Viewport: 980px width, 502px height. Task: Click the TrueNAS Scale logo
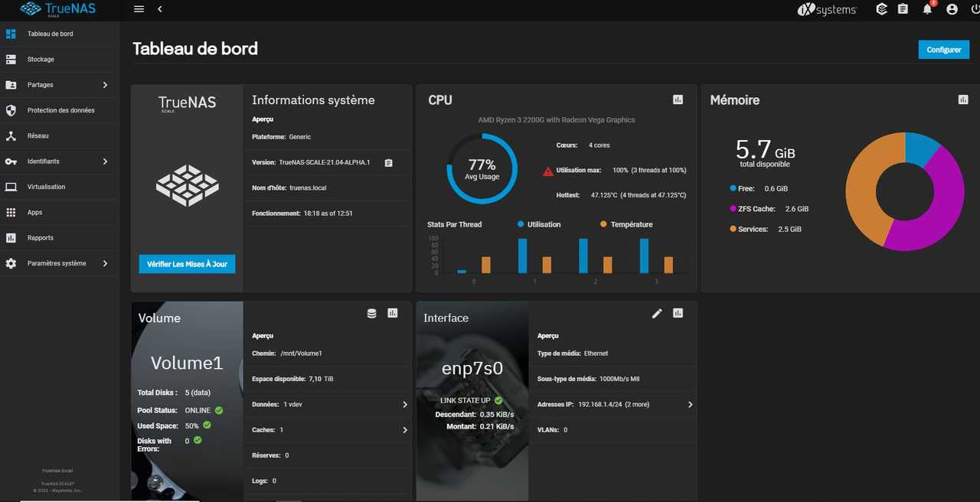[x=58, y=9]
